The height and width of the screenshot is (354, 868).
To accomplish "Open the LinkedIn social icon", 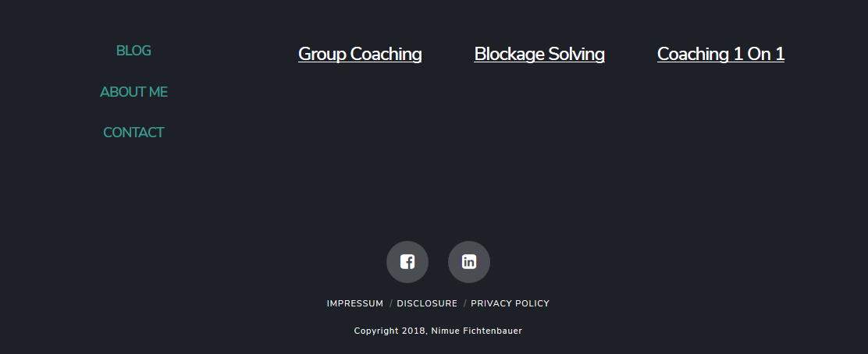I will [469, 262].
